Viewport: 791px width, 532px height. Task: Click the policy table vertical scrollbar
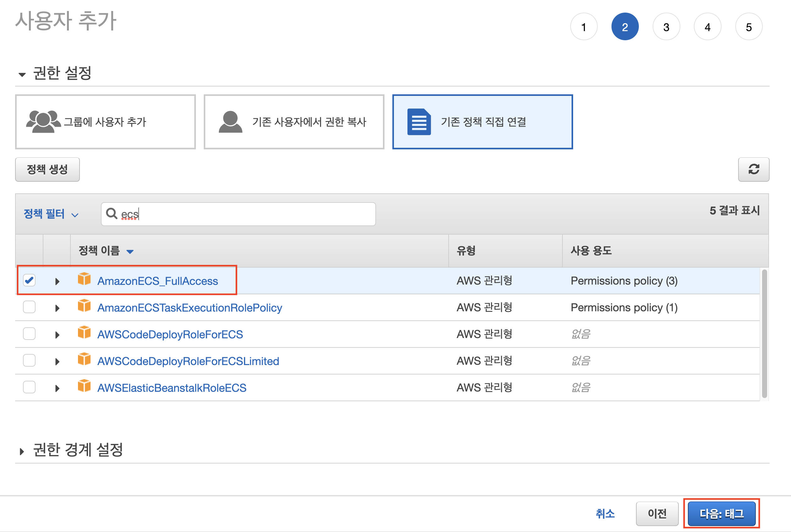[764, 334]
